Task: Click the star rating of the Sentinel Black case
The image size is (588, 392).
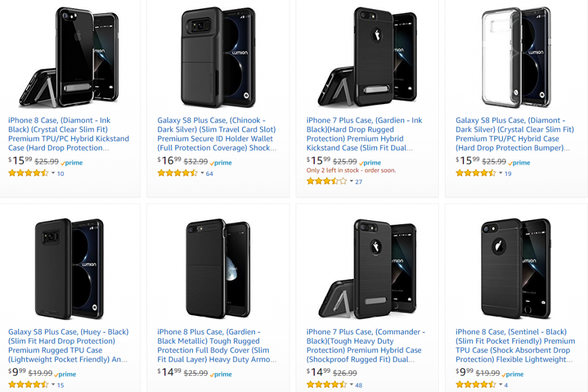Action: coord(475,385)
